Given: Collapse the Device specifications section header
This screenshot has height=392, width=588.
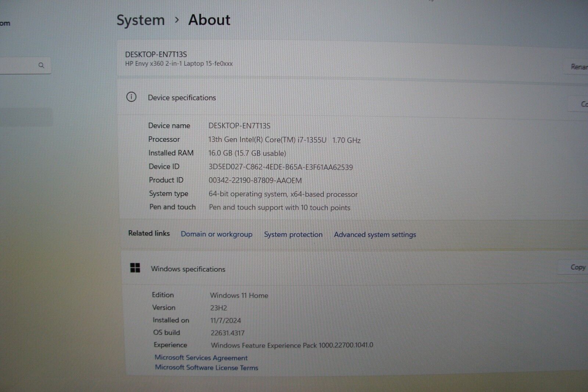Looking at the screenshot, I should [353, 98].
